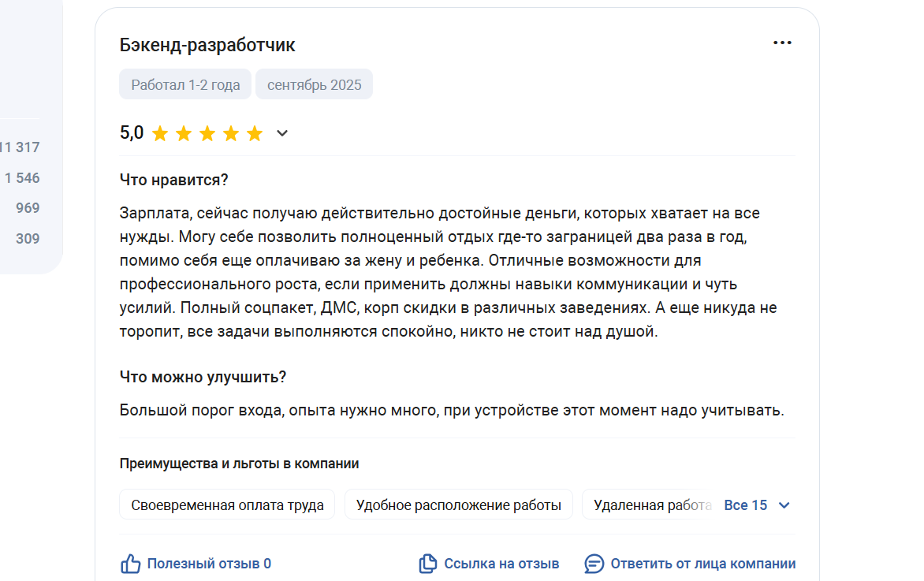The width and height of the screenshot is (924, 581).
Task: Select the сентябрь 2025 date tag
Action: (x=314, y=84)
